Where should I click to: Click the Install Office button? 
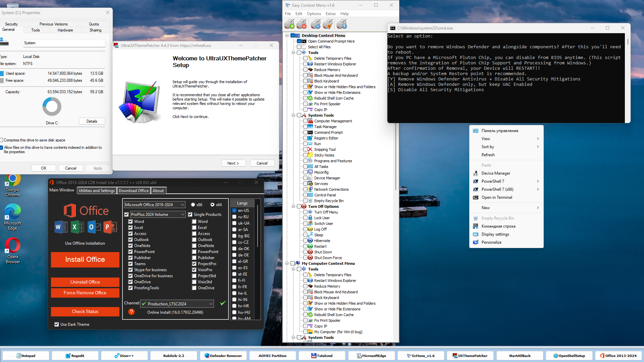[x=85, y=259]
